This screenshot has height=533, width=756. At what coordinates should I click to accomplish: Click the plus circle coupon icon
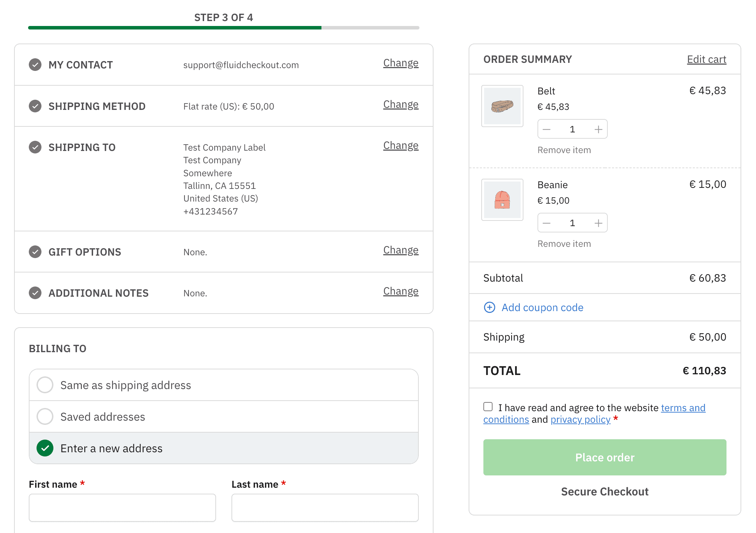489,307
